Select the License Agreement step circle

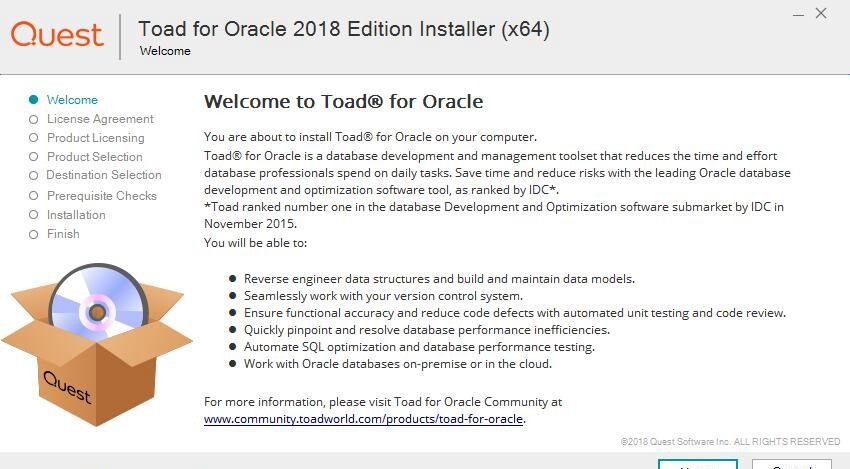34,119
